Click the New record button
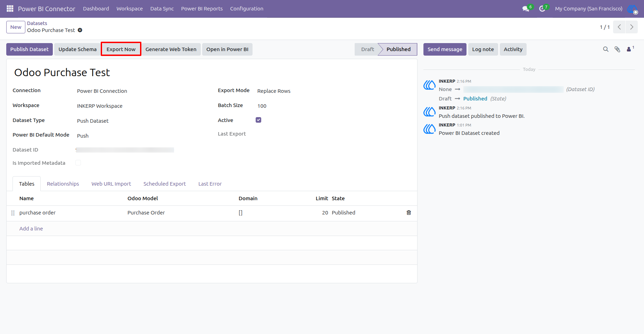This screenshot has height=334, width=644. (16, 27)
